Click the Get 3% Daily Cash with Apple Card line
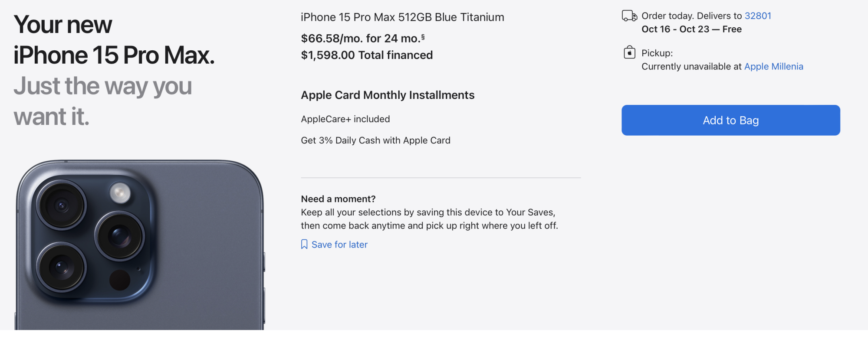Image resolution: width=868 pixels, height=339 pixels. coord(375,140)
